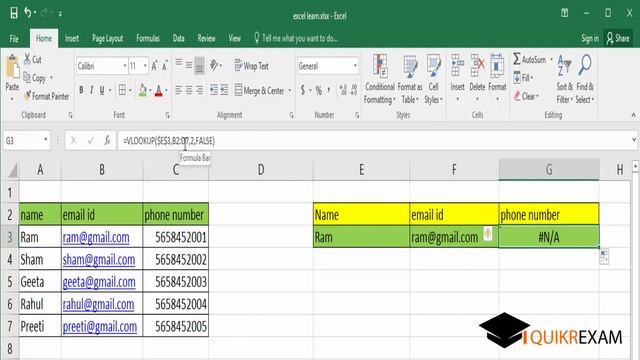Viewport: 640px width, 360px height.
Task: Click Insert cells button
Action: click(458, 78)
